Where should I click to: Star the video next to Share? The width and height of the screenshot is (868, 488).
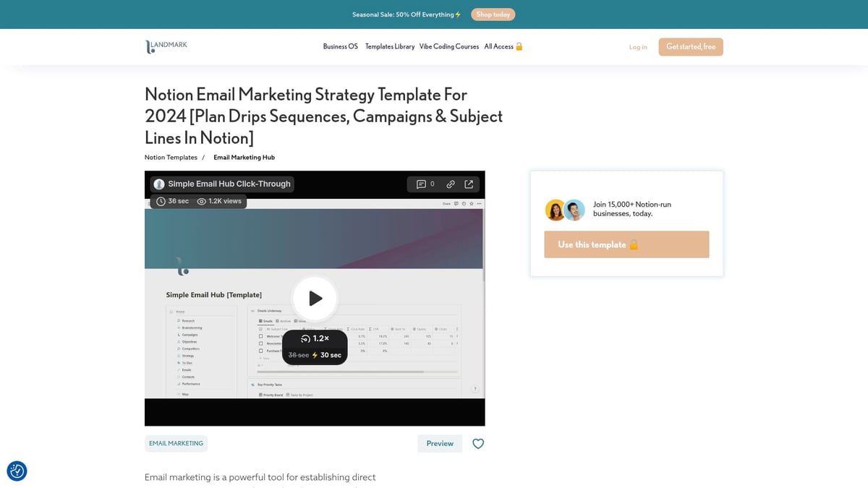pyautogui.click(x=472, y=204)
